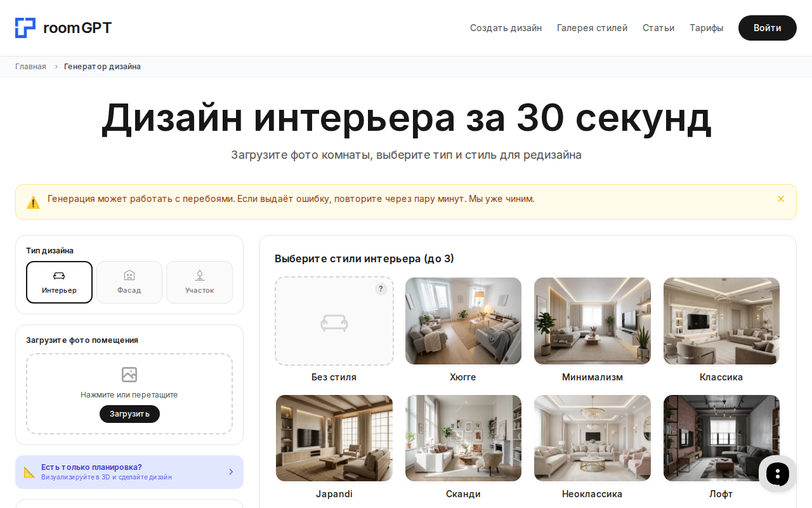This screenshot has height=508, width=812.
Task: Navigate to Главная via breadcrumb link
Action: pos(30,66)
